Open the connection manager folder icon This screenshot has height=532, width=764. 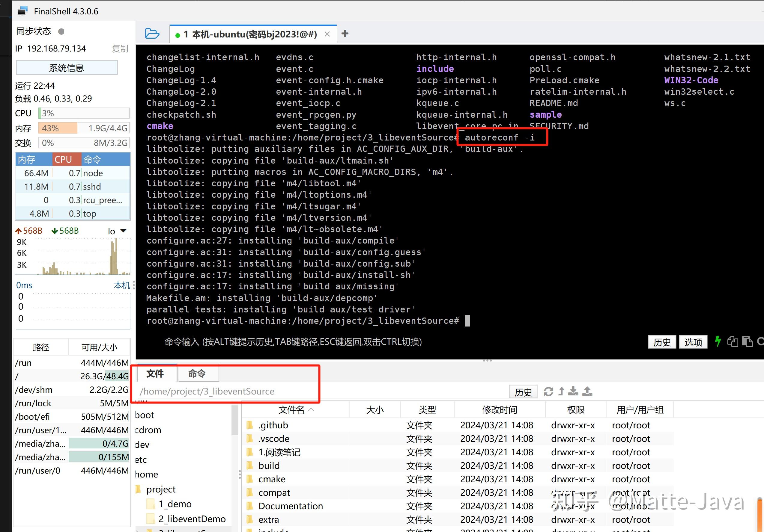coord(152,33)
